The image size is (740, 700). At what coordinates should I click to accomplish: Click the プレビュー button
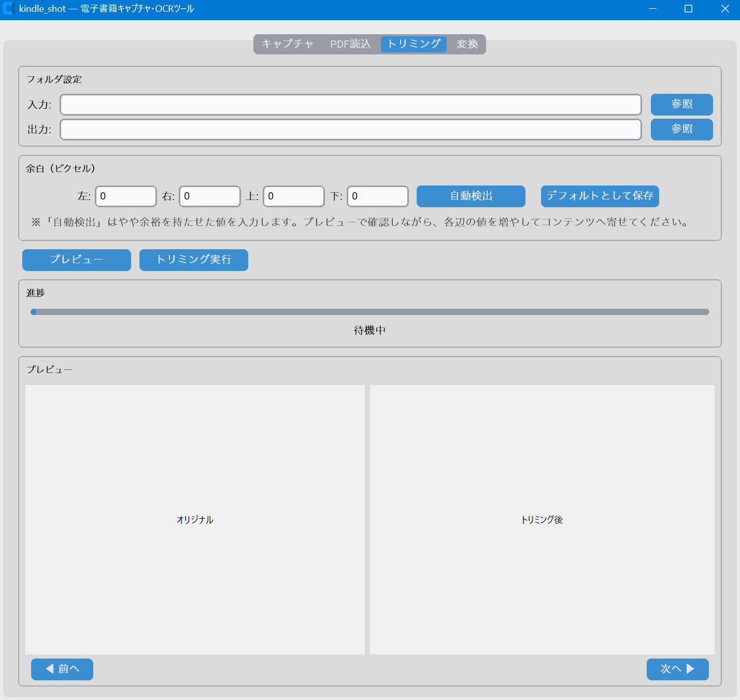[x=77, y=260]
